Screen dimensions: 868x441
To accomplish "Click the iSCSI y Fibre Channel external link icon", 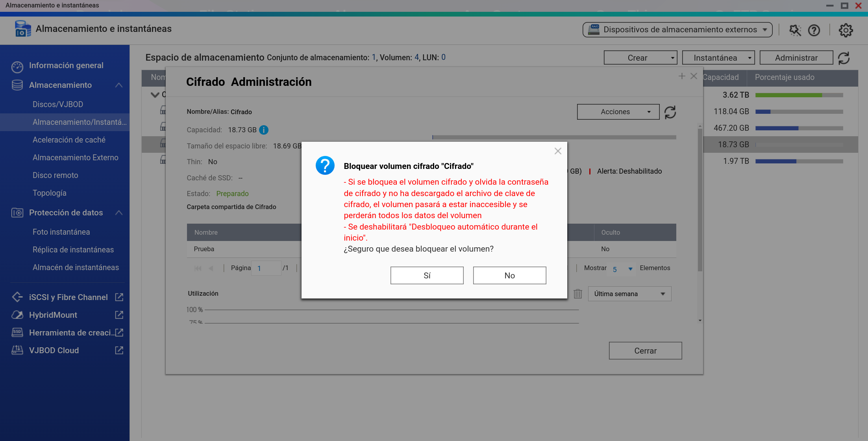I will 119,297.
